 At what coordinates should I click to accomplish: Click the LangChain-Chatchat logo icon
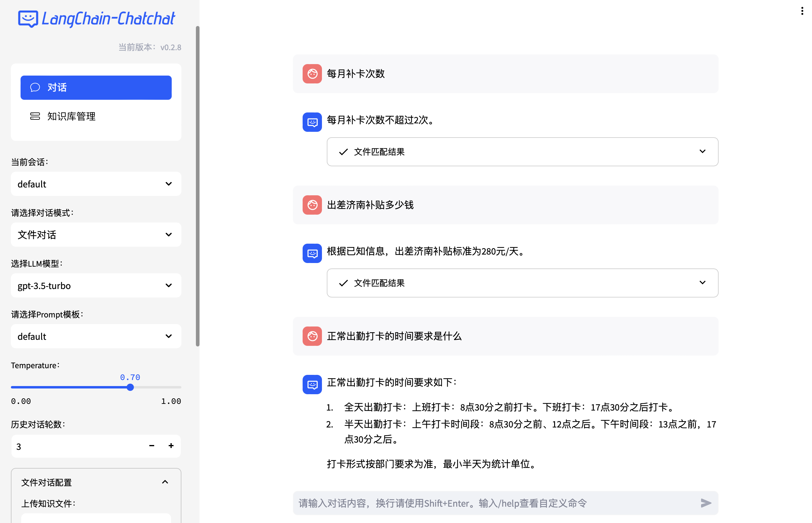(28, 19)
